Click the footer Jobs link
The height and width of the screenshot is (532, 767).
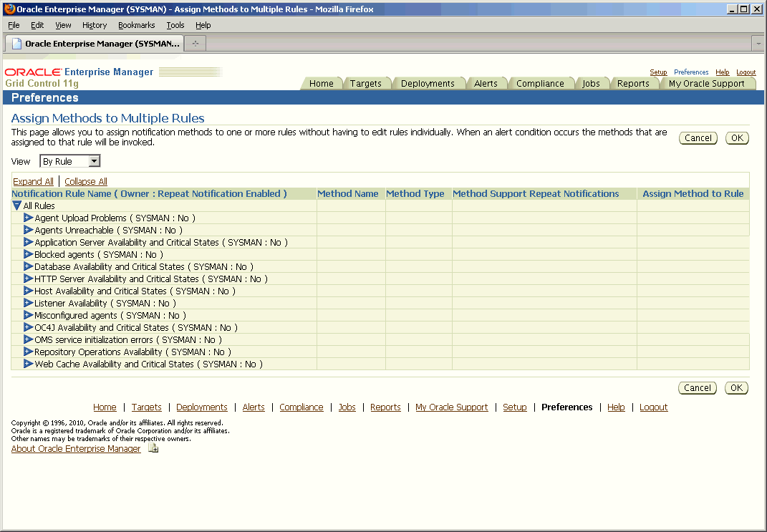click(x=347, y=407)
